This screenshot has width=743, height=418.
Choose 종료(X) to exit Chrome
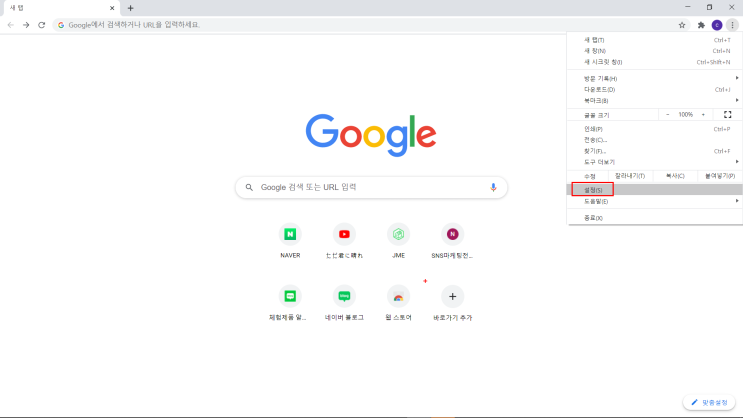(x=655, y=218)
